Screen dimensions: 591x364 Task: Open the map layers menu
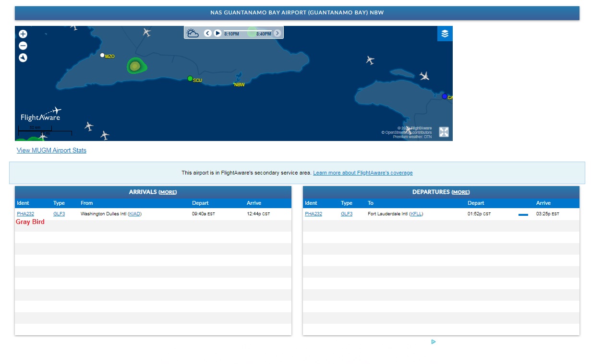coord(445,34)
